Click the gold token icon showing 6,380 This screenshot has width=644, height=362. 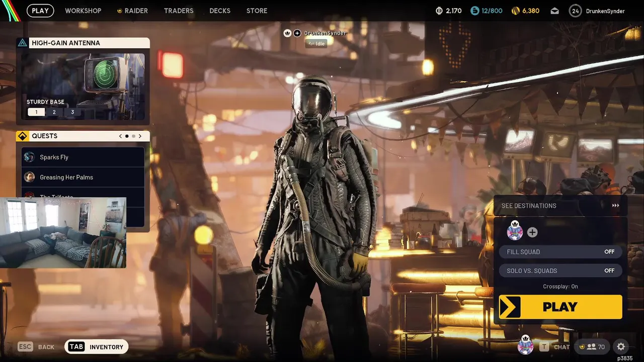click(515, 11)
